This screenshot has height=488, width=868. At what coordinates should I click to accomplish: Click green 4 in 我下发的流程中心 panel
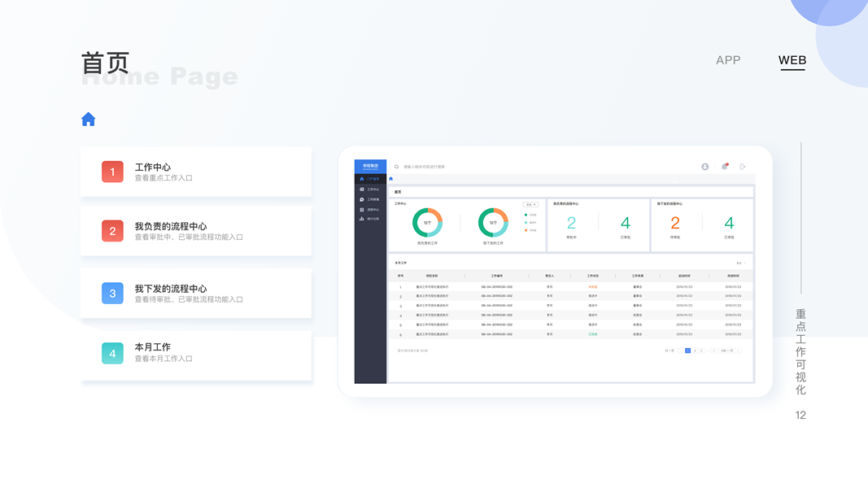click(729, 223)
